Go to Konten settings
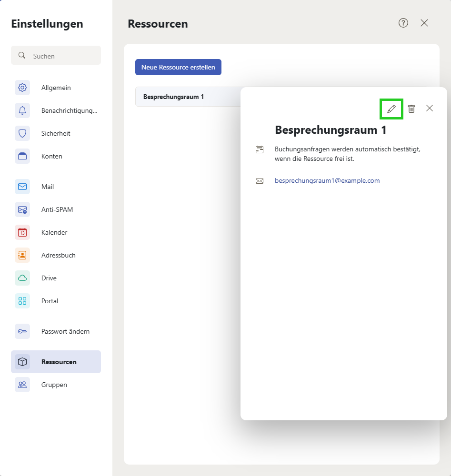Viewport: 451px width, 476px height. 52,156
